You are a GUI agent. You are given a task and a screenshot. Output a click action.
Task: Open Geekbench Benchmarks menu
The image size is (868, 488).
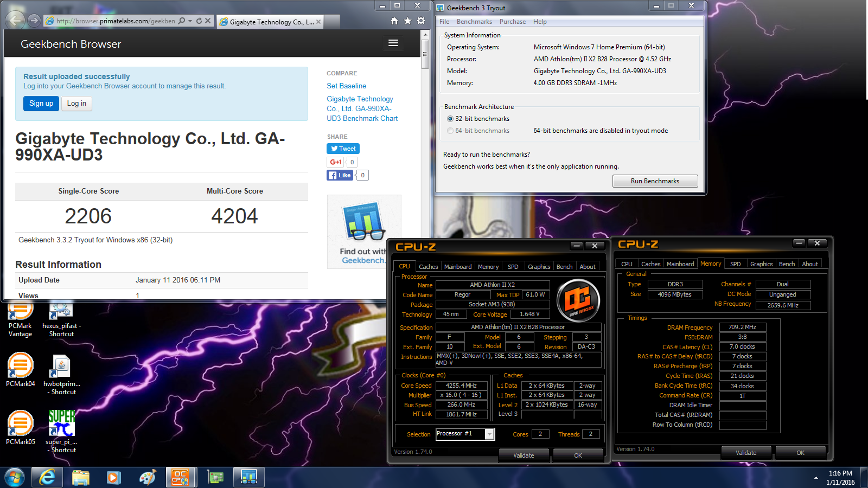click(x=474, y=22)
